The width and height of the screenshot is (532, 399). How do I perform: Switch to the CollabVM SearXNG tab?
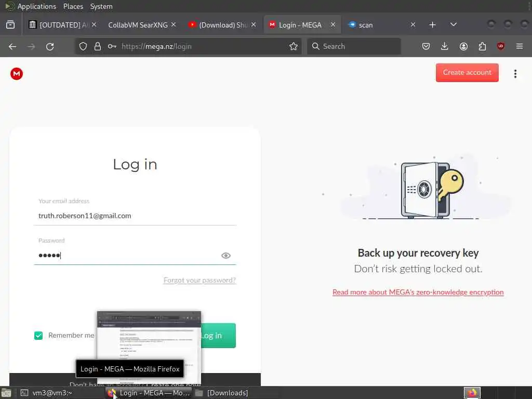coord(138,25)
